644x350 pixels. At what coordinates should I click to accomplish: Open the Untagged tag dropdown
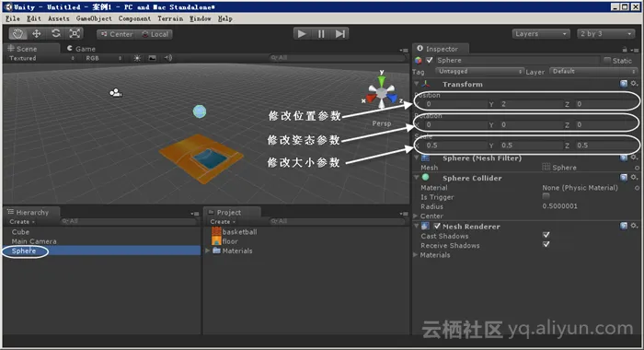coord(479,71)
